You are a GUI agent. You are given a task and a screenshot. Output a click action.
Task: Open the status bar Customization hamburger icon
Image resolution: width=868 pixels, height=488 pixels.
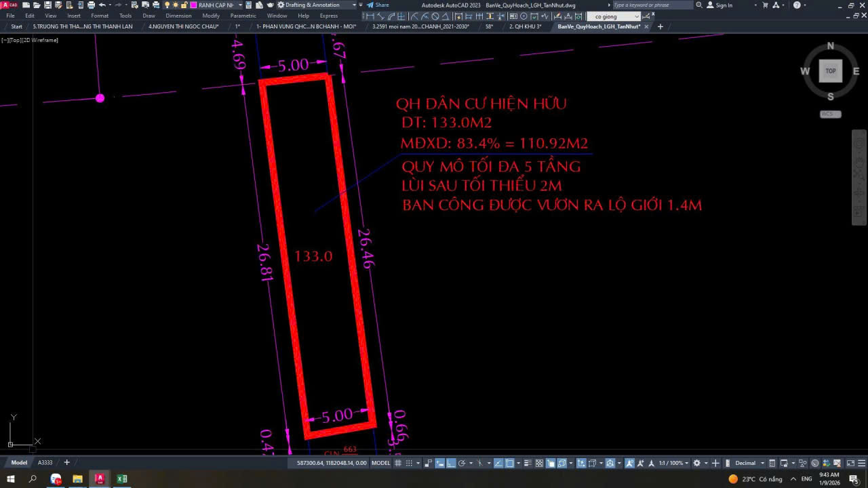(861, 463)
